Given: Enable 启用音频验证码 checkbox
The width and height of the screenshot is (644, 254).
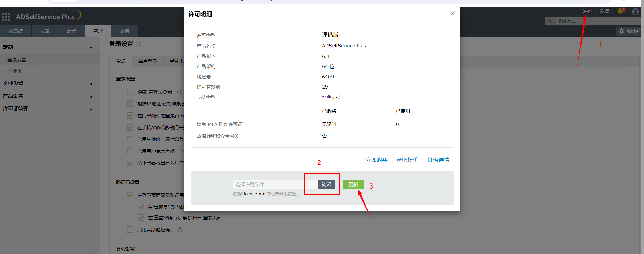Looking at the screenshot, I should coord(130,229).
